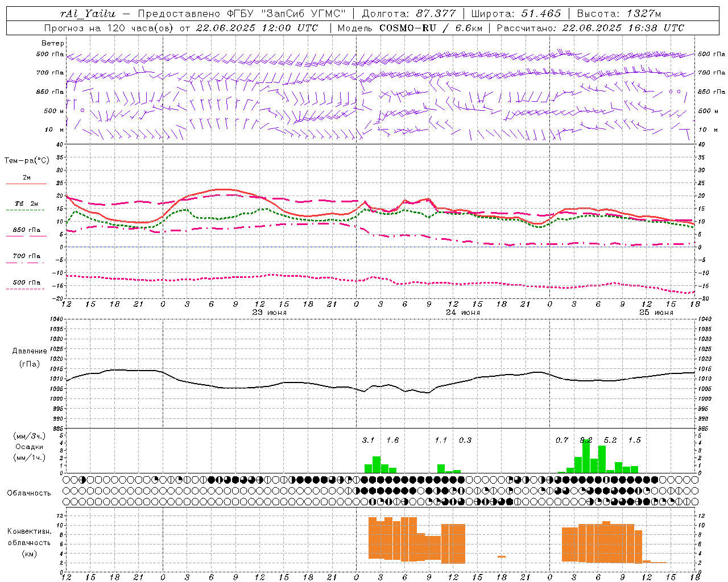728x582 pixels.
Task: Click the 25 июня date label
Action: click(656, 313)
